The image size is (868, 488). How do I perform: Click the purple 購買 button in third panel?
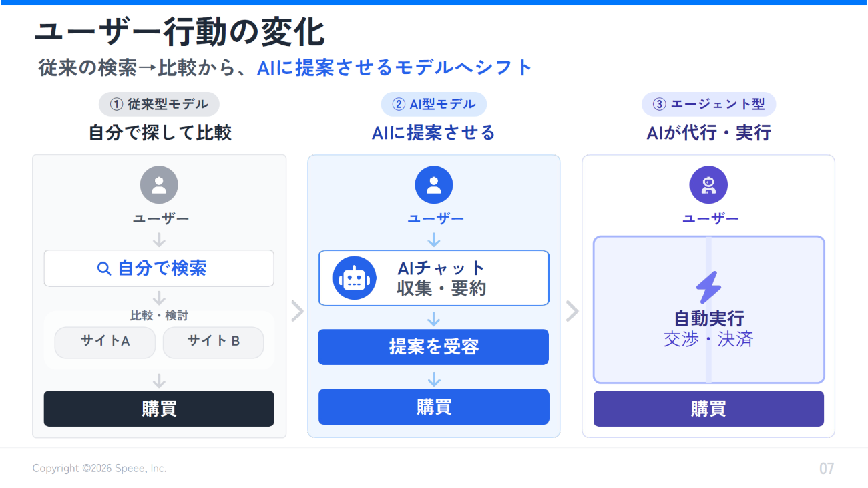[708, 409]
